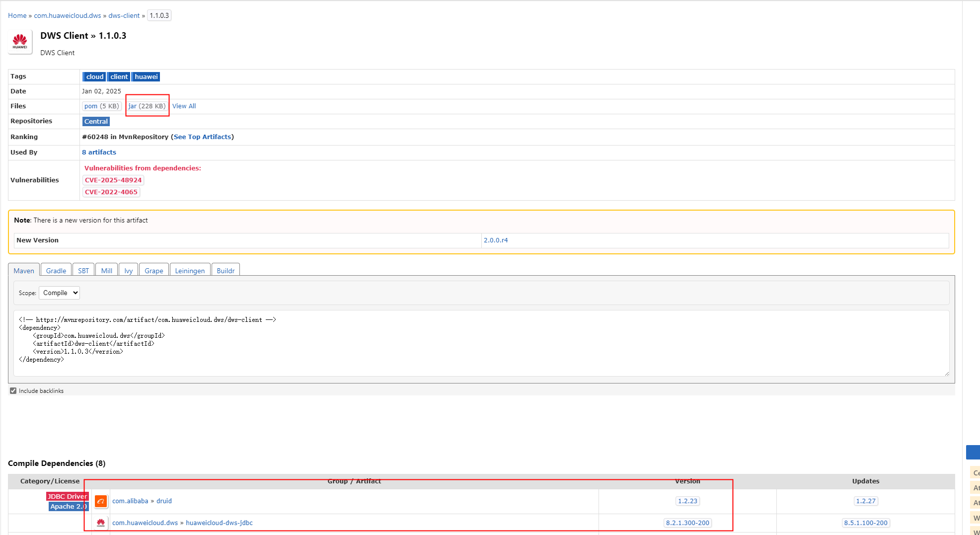Open the dws-client breadcrumb link
The height and width of the screenshot is (535, 980).
[124, 15]
